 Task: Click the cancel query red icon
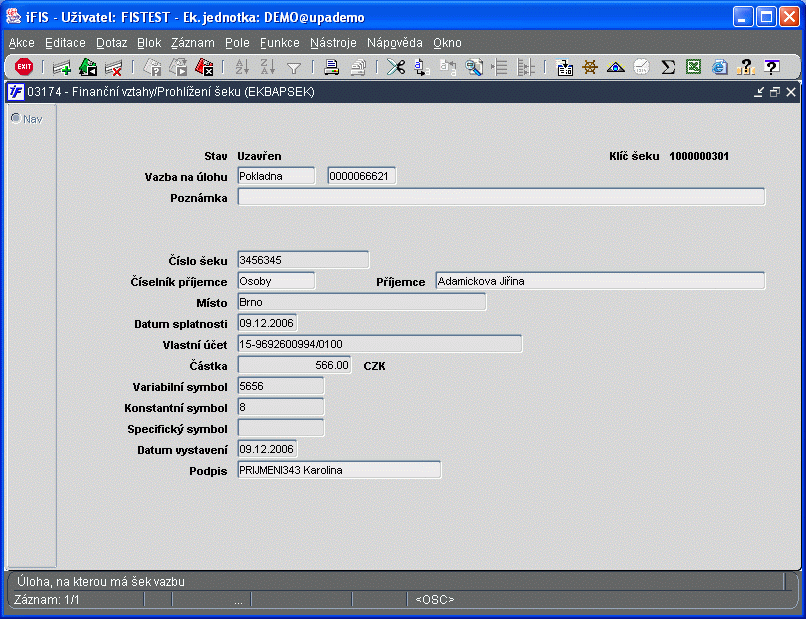tap(204, 67)
